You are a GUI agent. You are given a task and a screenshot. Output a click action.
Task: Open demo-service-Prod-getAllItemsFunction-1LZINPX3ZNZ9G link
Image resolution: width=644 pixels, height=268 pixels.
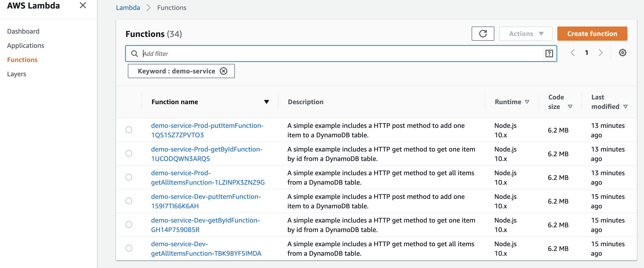208,178
